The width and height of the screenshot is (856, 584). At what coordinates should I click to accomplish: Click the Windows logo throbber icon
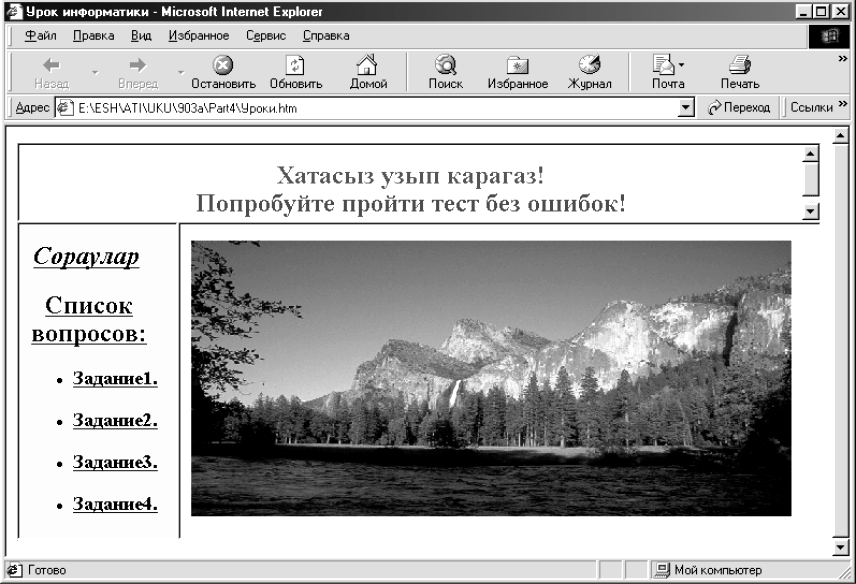[x=829, y=37]
